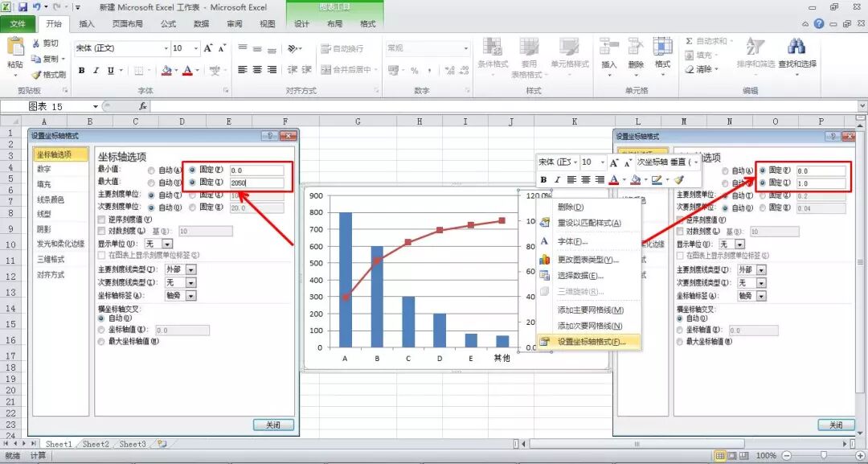
Task: Click the top align icon
Action: pyautogui.click(x=243, y=49)
